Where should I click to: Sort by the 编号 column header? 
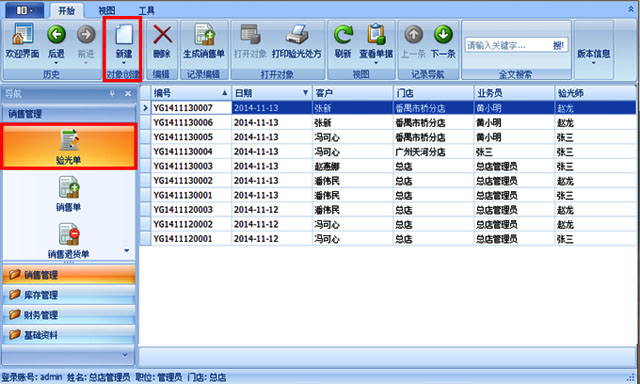(x=191, y=93)
